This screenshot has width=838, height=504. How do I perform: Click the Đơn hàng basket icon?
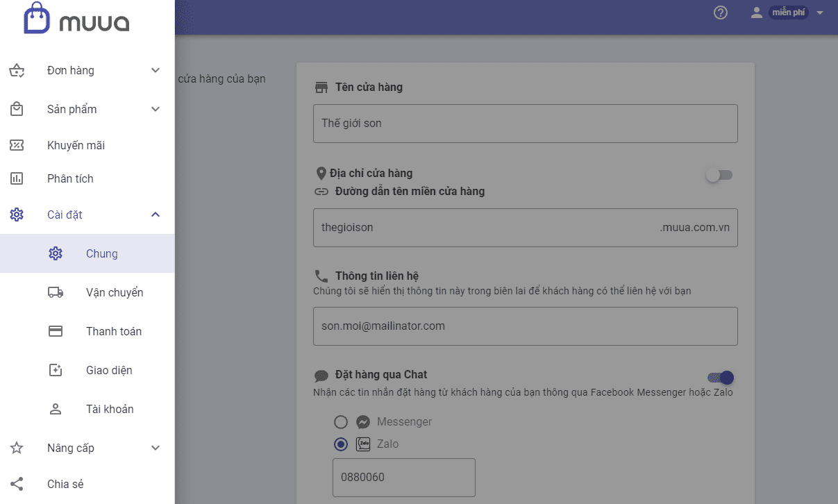17,70
